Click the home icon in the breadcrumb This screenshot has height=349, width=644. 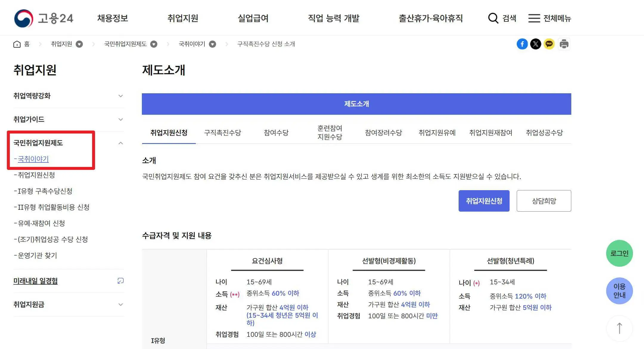pos(17,44)
